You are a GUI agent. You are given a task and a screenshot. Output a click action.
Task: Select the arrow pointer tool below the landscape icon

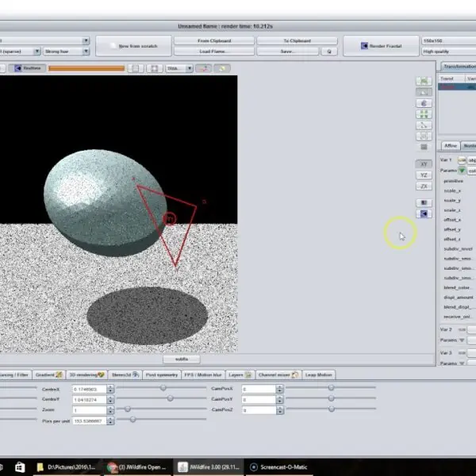point(424,92)
